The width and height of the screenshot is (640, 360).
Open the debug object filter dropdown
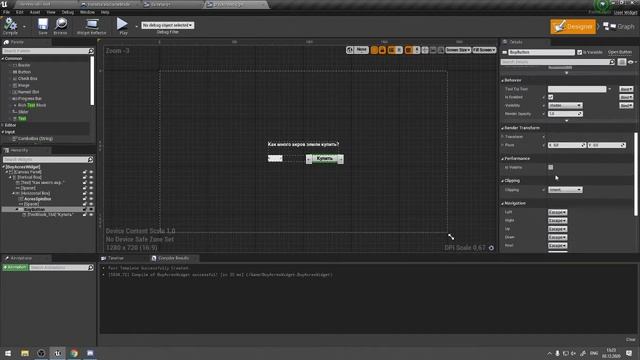tap(167, 25)
